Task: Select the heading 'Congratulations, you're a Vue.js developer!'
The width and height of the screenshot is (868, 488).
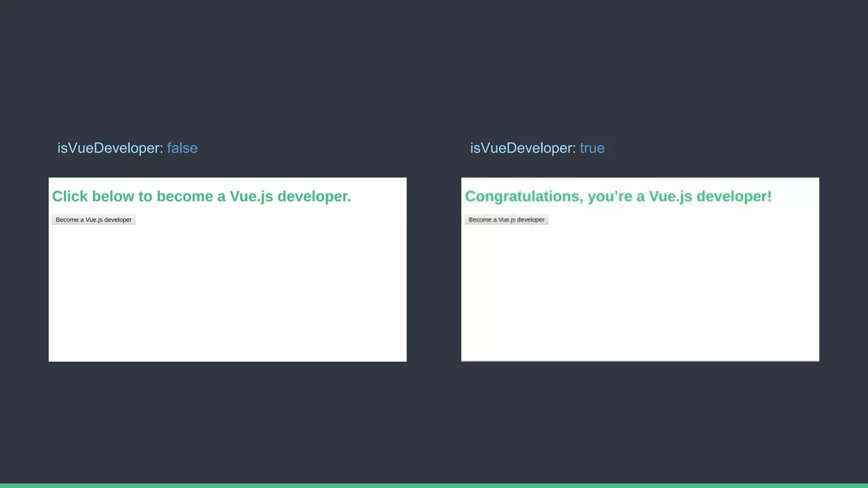Action: 618,197
